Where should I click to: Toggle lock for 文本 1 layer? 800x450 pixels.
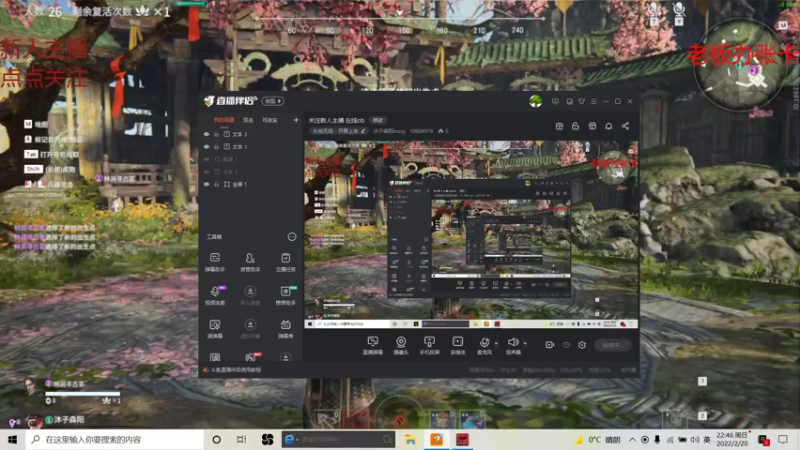click(216, 147)
